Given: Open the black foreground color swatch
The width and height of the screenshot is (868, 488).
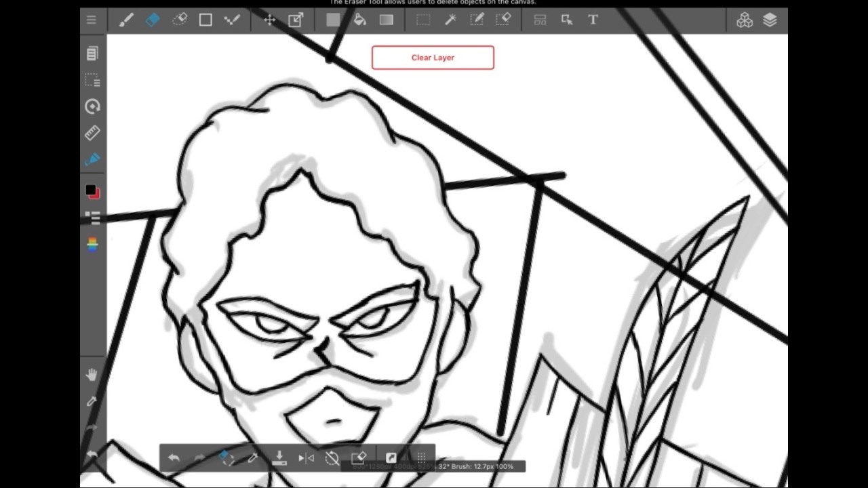Looking at the screenshot, I should [90, 190].
